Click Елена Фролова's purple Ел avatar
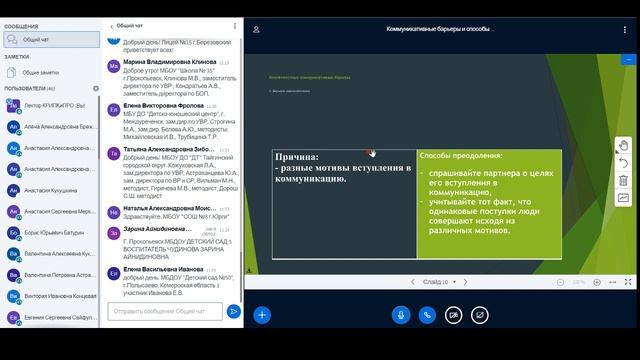 pos(114,110)
